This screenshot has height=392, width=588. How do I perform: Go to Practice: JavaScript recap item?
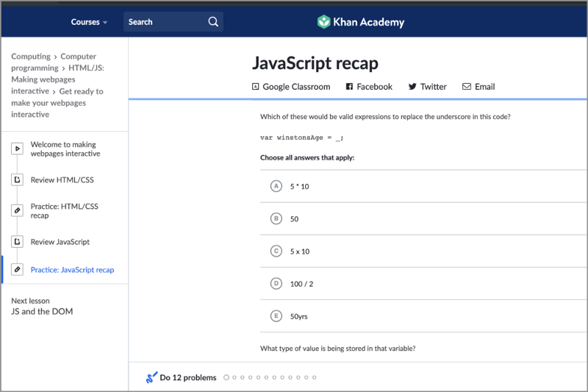click(72, 270)
